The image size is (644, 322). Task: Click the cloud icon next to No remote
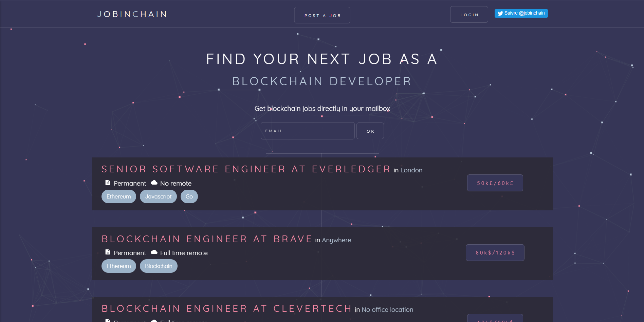[153, 183]
